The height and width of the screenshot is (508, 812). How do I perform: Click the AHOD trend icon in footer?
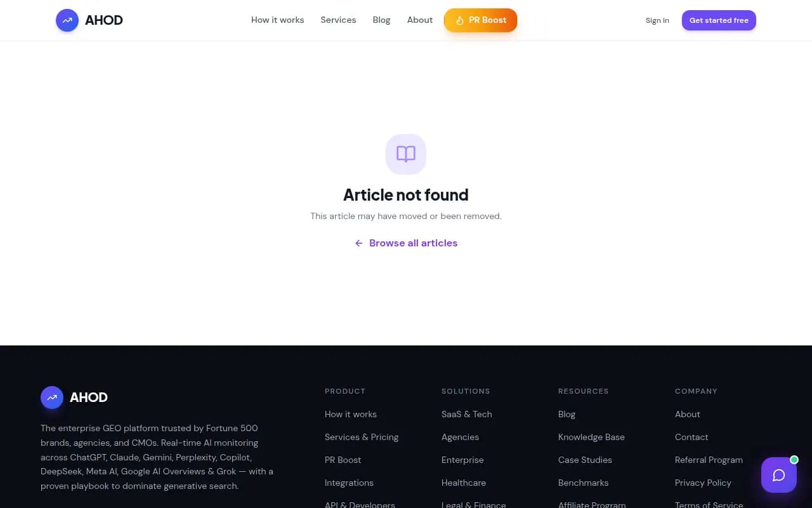(x=52, y=398)
